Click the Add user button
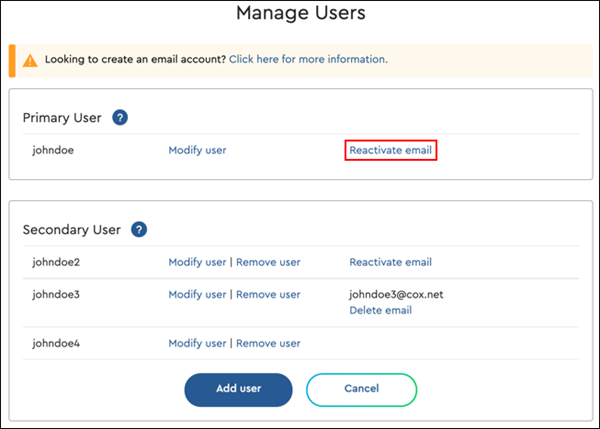 point(238,390)
